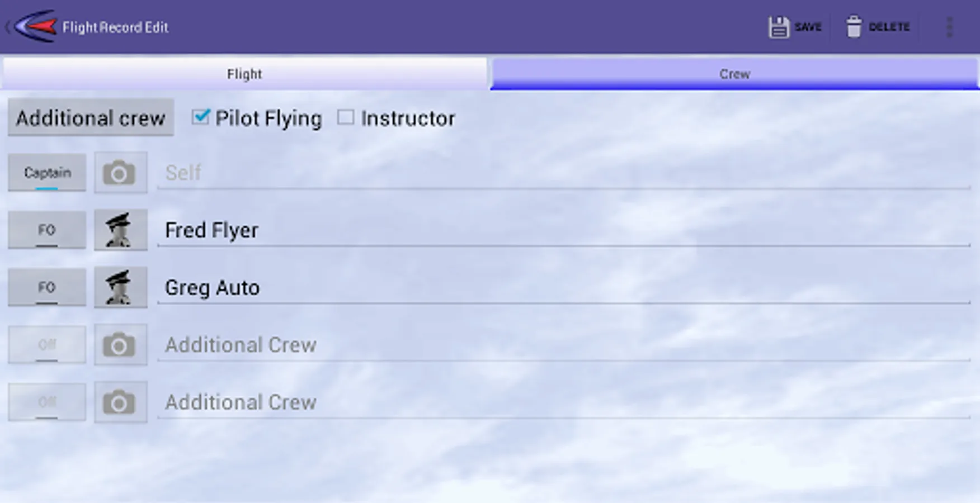Uncheck the Pilot Flying checkbox

tap(200, 117)
